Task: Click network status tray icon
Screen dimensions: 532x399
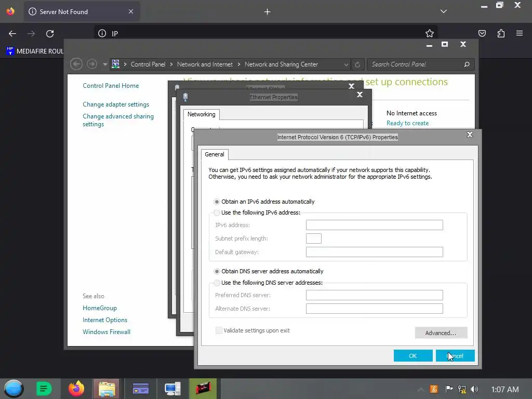Action: click(462, 389)
